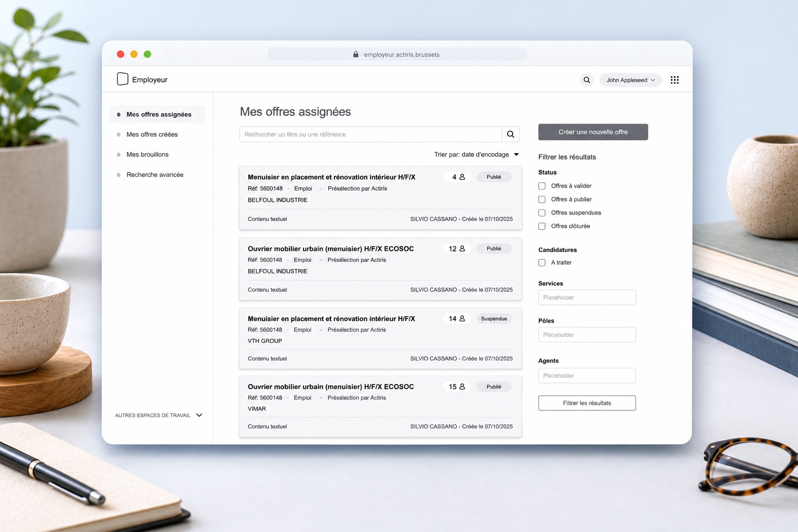This screenshot has height=532, width=798.
Task: Open the Pôles placeholder combo box
Action: point(587,335)
